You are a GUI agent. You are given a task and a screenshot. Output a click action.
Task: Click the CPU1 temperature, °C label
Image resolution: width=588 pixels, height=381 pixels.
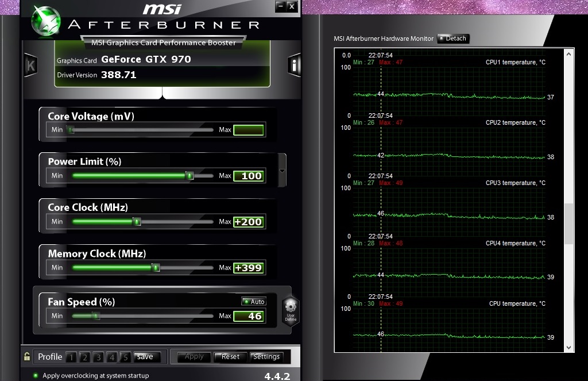click(x=516, y=62)
